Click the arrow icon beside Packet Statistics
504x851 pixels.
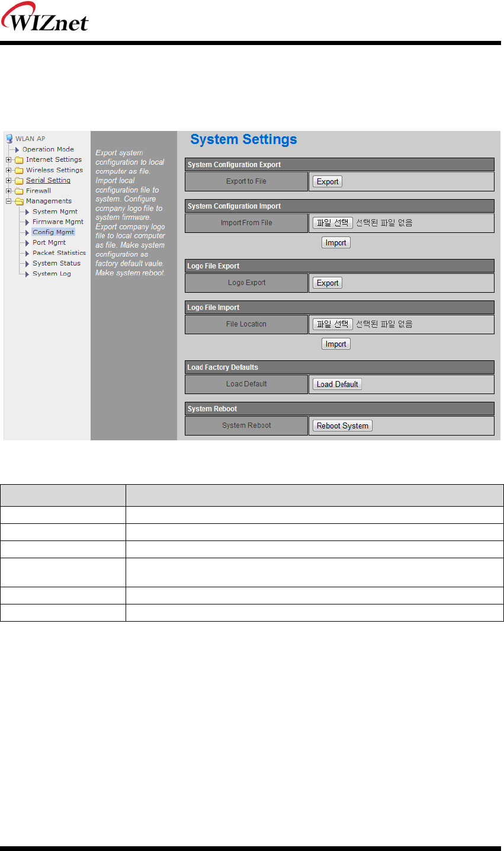pos(27,253)
